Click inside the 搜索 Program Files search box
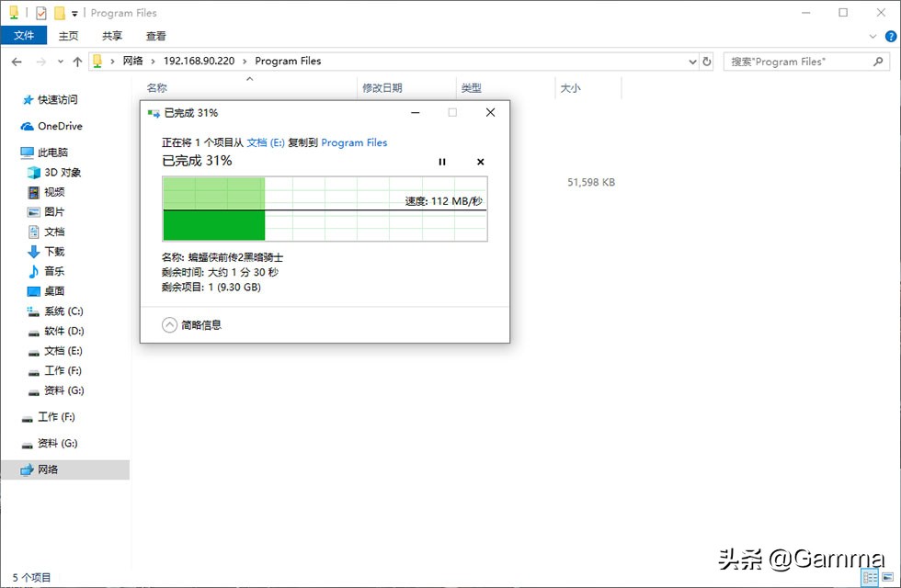Image resolution: width=901 pixels, height=588 pixels. pos(800,61)
